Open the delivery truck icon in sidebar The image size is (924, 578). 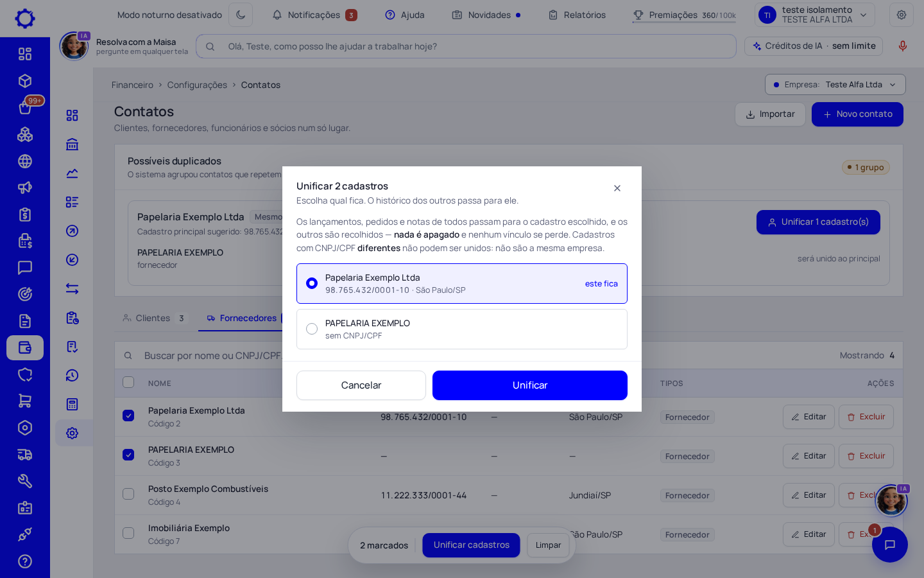pos(25,455)
